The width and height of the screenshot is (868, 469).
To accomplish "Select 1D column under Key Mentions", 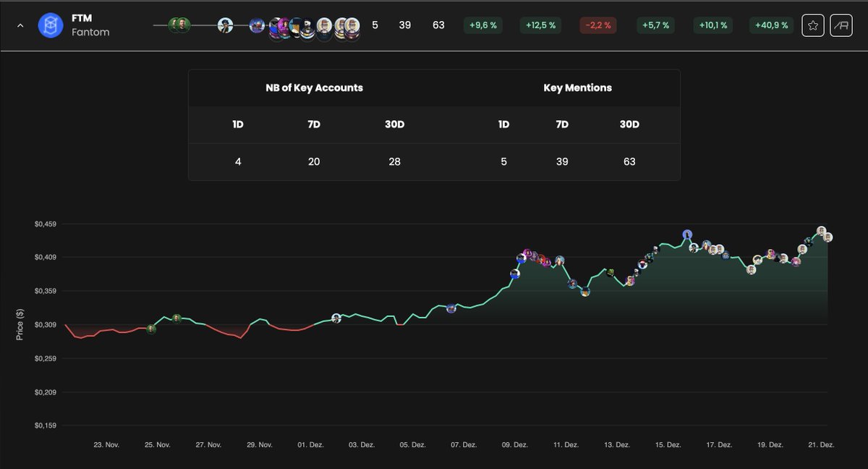I will coord(504,124).
